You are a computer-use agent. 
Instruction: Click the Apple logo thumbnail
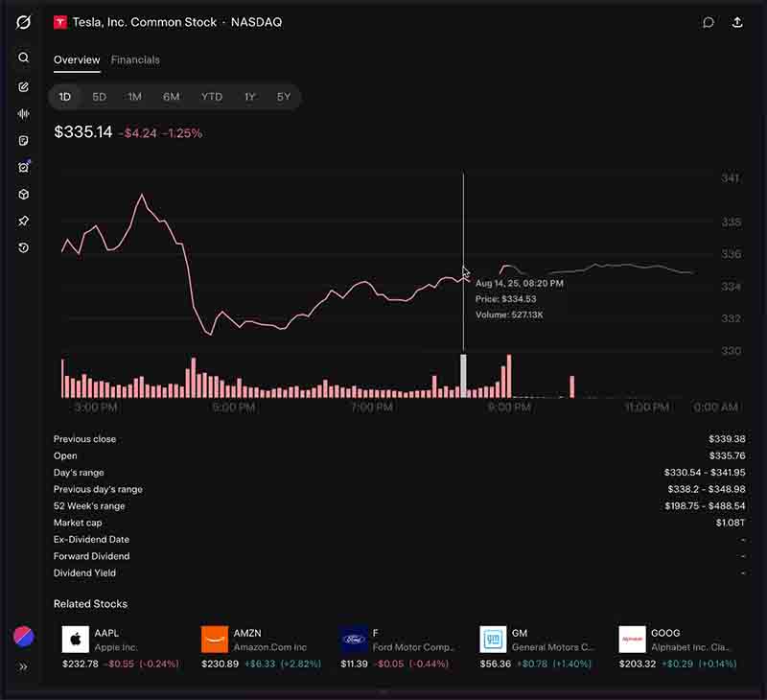click(x=76, y=639)
